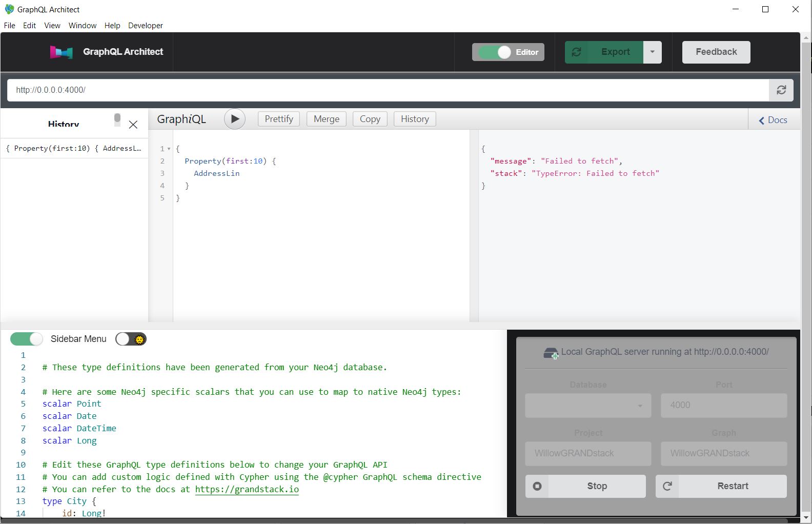Click the Feedback button
This screenshot has height=524, width=812.
716,52
